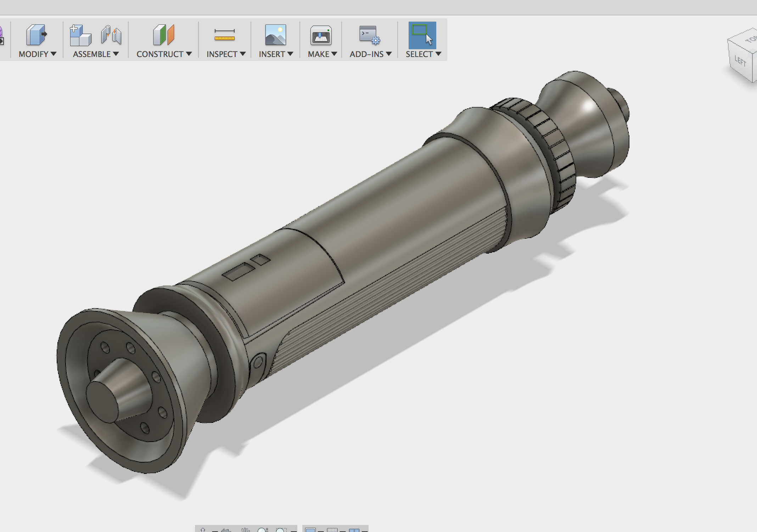Open the MODIFY dropdown menu
Image resolution: width=757 pixels, height=532 pixels.
point(38,54)
